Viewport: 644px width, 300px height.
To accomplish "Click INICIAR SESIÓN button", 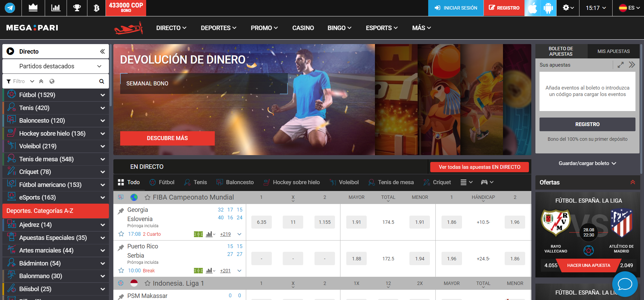I will point(456,8).
